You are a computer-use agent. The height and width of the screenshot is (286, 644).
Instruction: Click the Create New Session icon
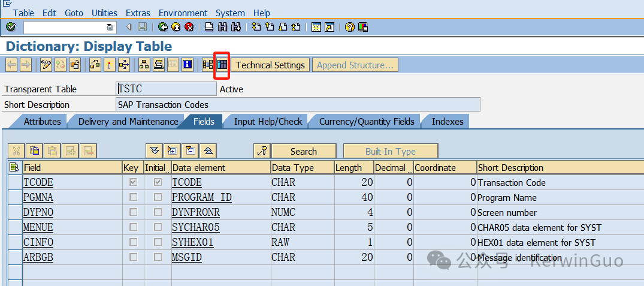(x=316, y=28)
